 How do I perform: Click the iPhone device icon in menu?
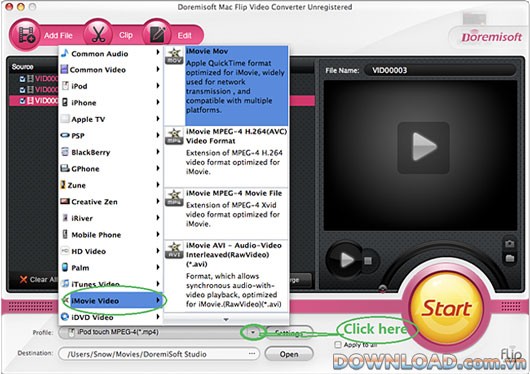tap(65, 102)
